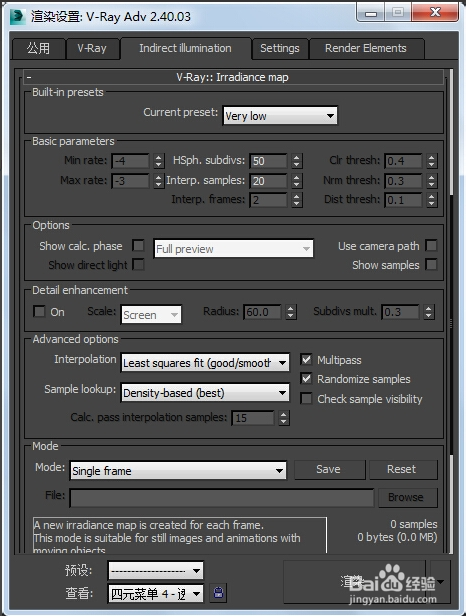Image resolution: width=466 pixels, height=616 pixels.
Task: Click the File path field
Action: pyautogui.click(x=222, y=498)
